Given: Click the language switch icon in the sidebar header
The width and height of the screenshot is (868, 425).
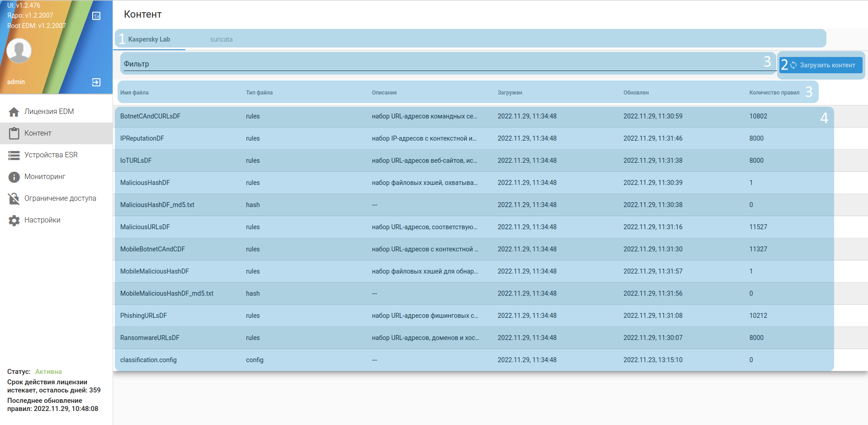Looking at the screenshot, I should point(96,16).
